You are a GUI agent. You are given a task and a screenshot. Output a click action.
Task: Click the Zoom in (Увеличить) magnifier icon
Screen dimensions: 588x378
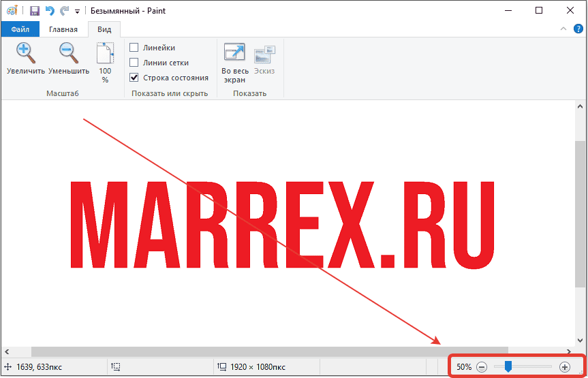click(26, 53)
